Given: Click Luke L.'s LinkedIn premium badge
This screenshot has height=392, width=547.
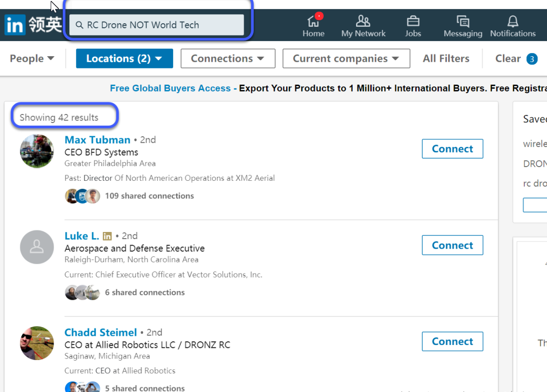Looking at the screenshot, I should (107, 236).
